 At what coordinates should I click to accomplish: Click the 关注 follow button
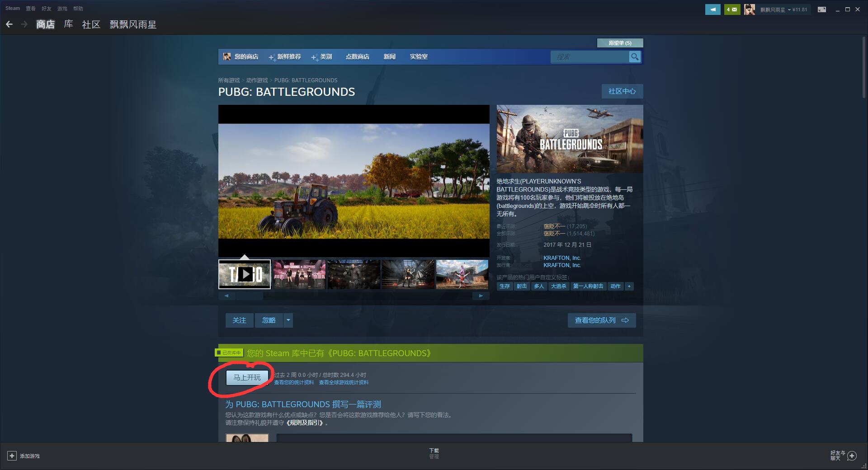coord(239,320)
